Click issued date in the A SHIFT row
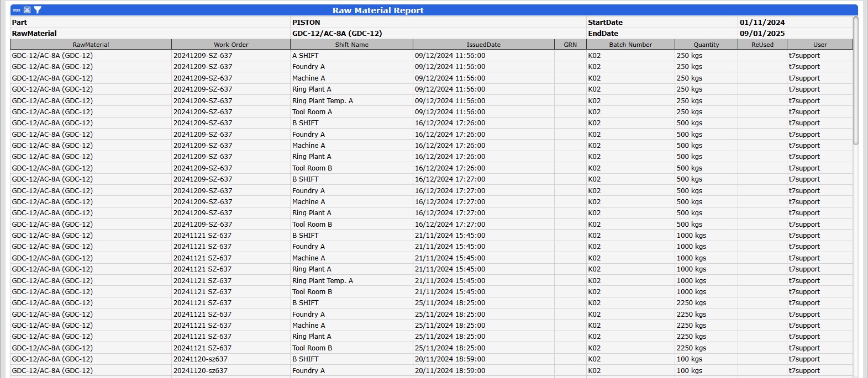Image resolution: width=868 pixels, height=378 pixels. pyautogui.click(x=483, y=56)
